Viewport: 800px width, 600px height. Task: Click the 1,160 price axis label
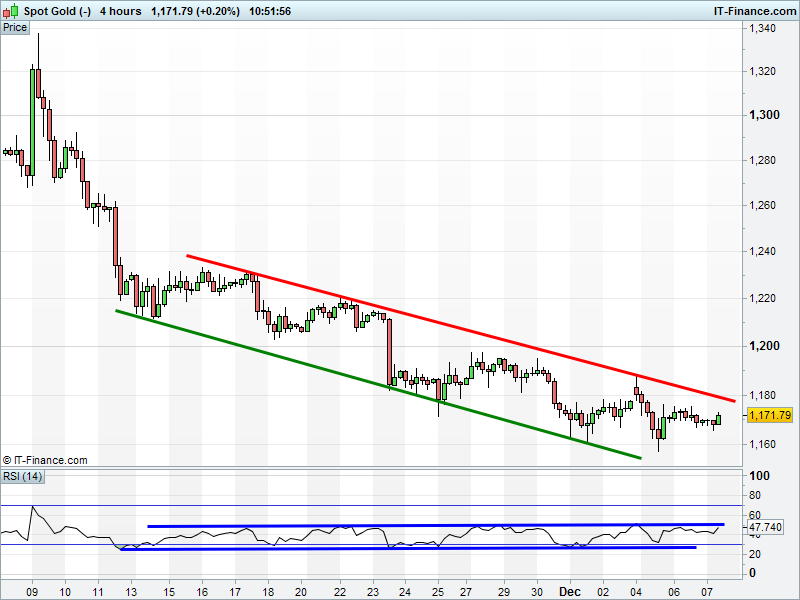click(x=762, y=444)
